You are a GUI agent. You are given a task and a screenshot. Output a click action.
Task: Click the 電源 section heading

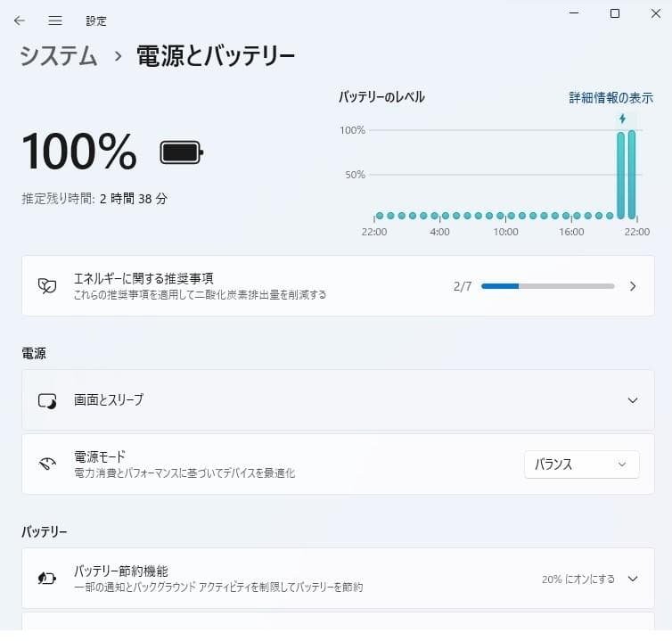point(34,354)
